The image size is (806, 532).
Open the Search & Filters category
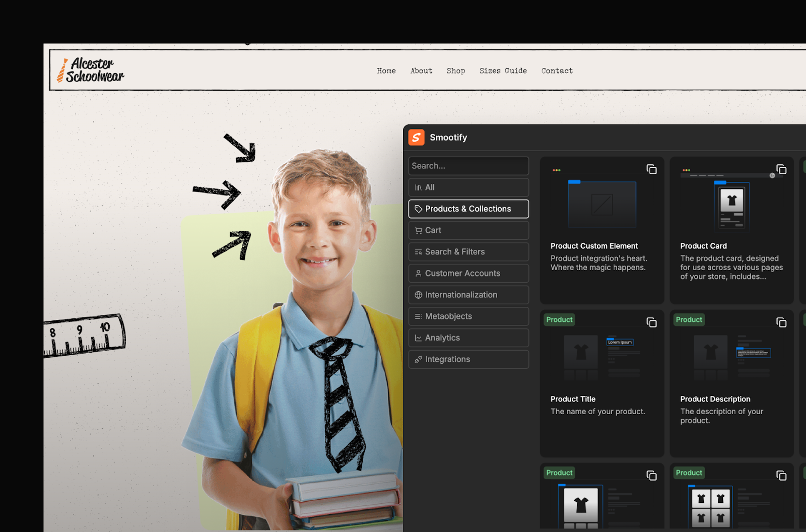[x=468, y=252]
